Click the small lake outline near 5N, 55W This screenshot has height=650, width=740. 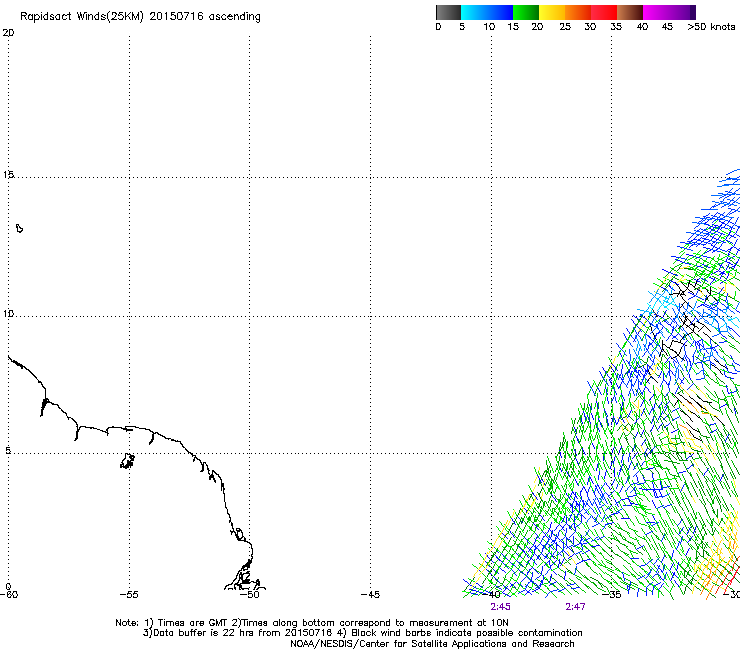pos(127,461)
